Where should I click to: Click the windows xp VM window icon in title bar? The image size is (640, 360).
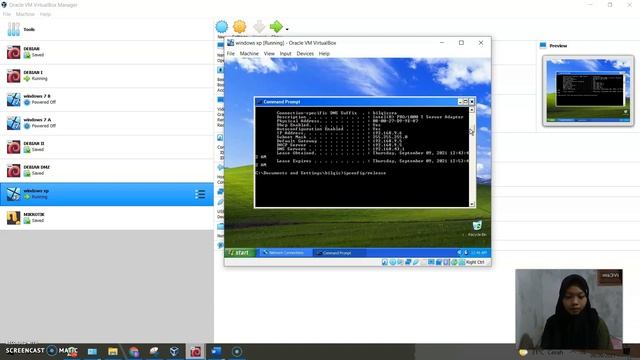[x=231, y=42]
